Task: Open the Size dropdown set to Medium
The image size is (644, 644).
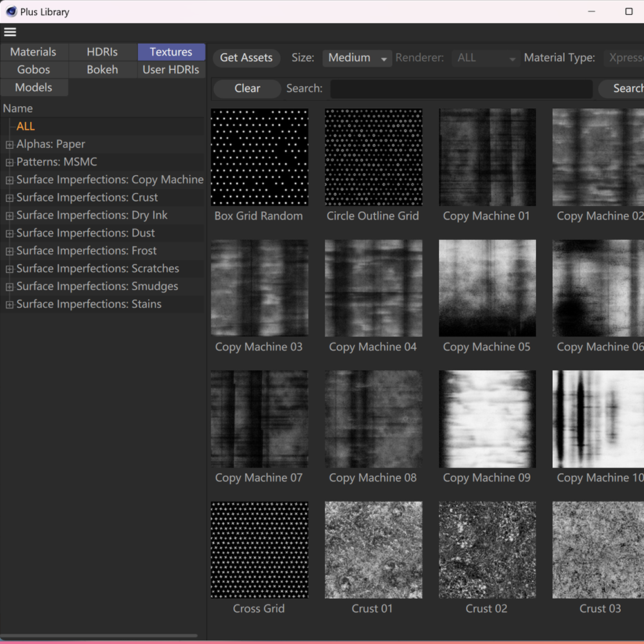Action: [x=357, y=58]
